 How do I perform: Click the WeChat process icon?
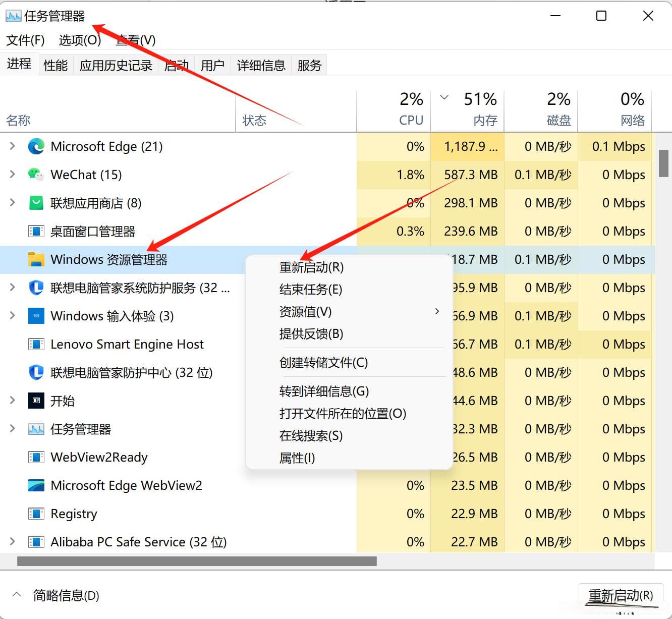pyautogui.click(x=36, y=175)
